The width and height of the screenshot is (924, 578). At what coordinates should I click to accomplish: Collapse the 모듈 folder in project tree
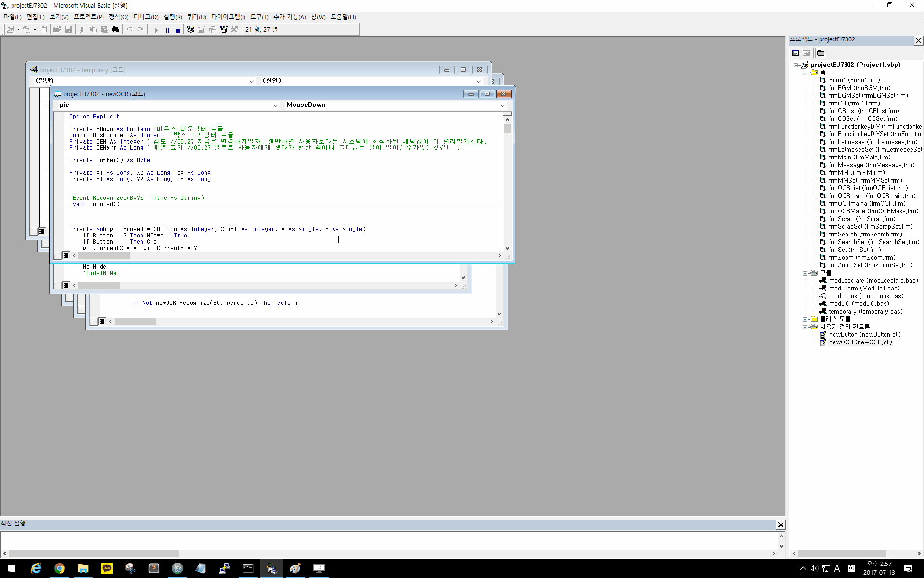[805, 273]
